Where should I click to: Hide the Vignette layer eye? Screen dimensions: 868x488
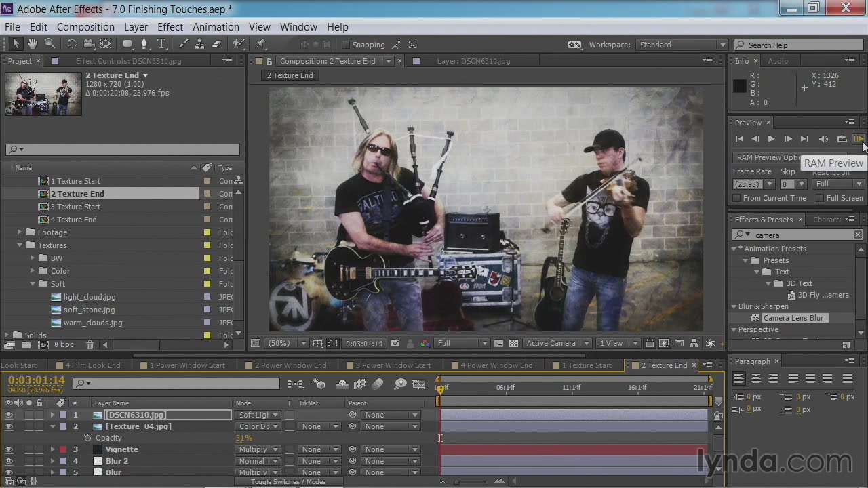[x=9, y=449]
